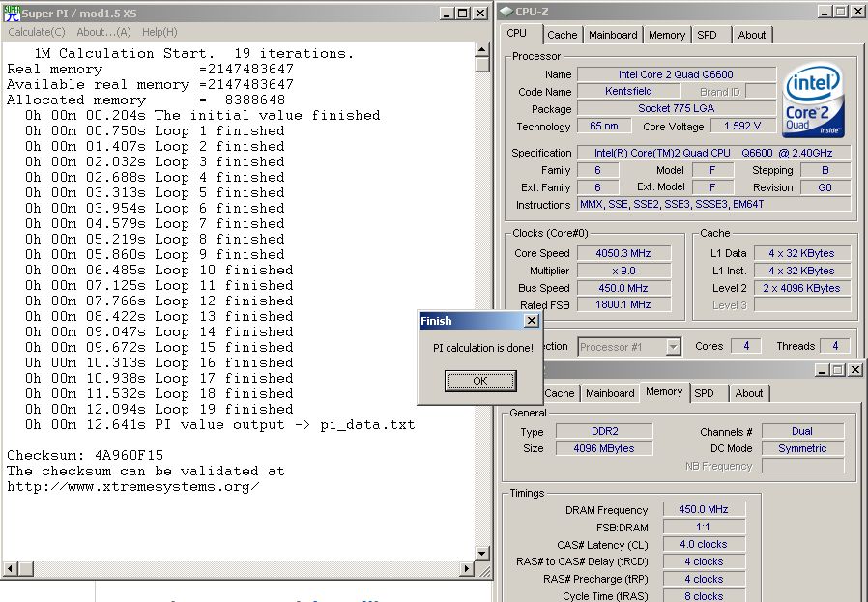Open the About...(A) menu in Super PI
The height and width of the screenshot is (602, 868).
point(103,32)
